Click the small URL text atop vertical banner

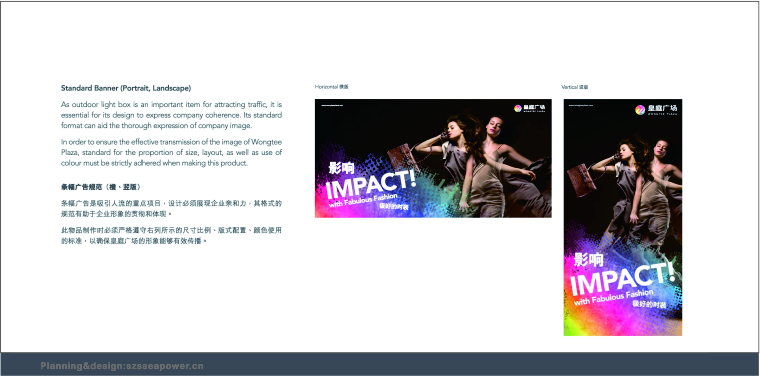(x=581, y=105)
